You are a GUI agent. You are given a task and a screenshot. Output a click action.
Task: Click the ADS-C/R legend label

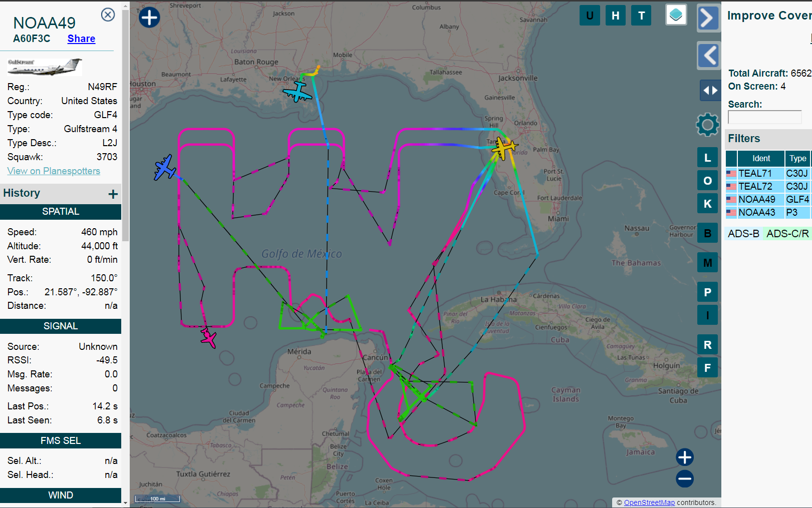(x=787, y=234)
